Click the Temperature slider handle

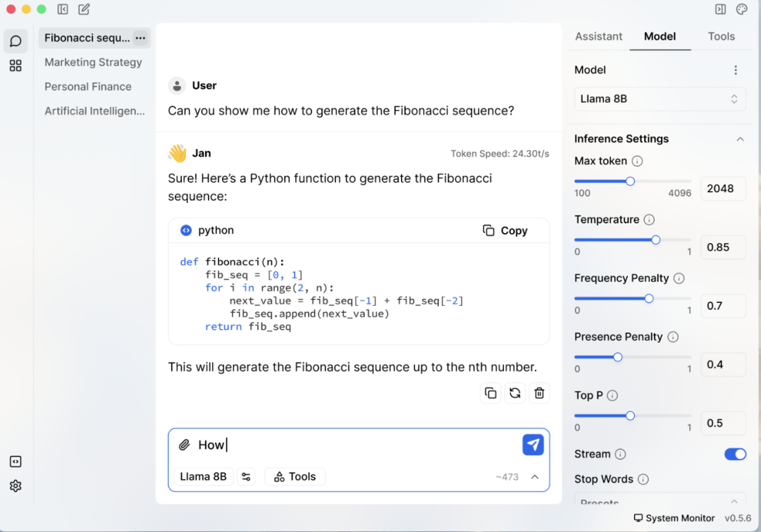[x=656, y=240]
